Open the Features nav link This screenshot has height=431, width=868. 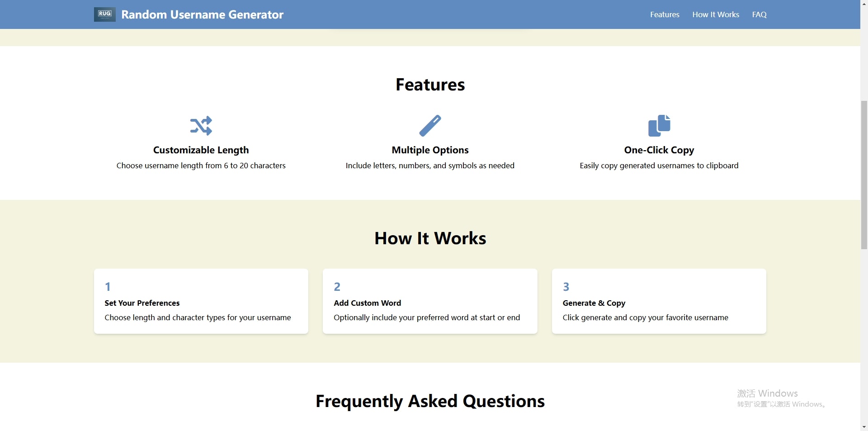click(x=665, y=14)
